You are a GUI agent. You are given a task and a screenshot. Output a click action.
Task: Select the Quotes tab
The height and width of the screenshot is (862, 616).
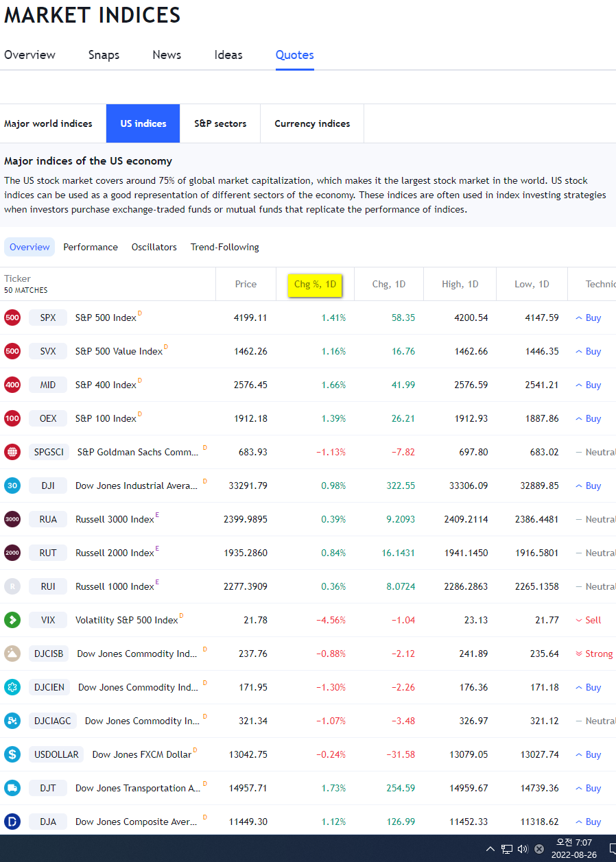click(295, 55)
